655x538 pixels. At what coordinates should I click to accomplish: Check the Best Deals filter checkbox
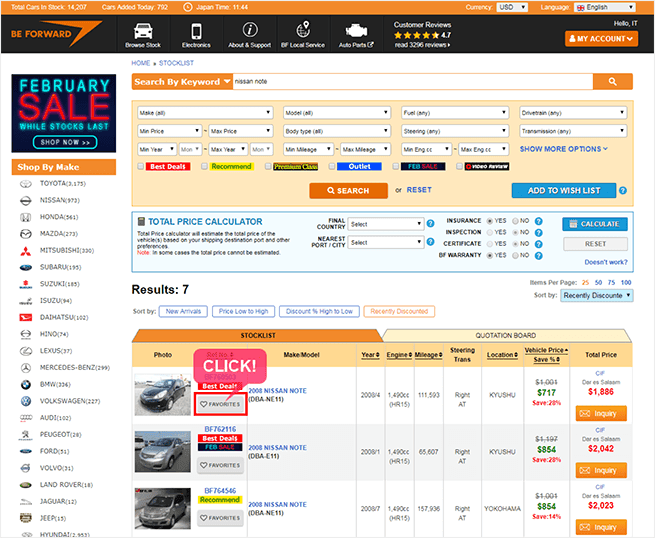point(141,166)
